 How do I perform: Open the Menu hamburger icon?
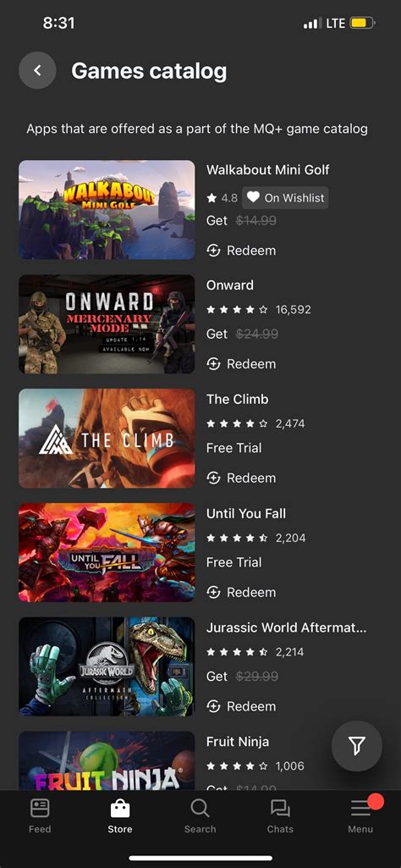click(360, 810)
